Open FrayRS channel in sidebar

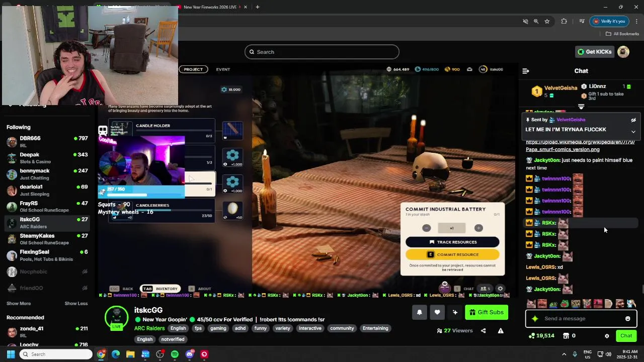pos(47,207)
